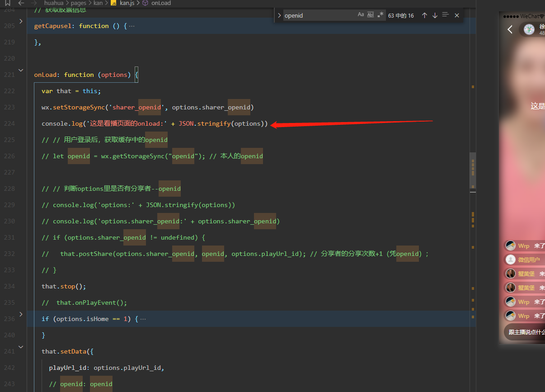Click the 'onLoad: function (options)' declaration
This screenshot has width=545, height=392.
(x=86, y=75)
